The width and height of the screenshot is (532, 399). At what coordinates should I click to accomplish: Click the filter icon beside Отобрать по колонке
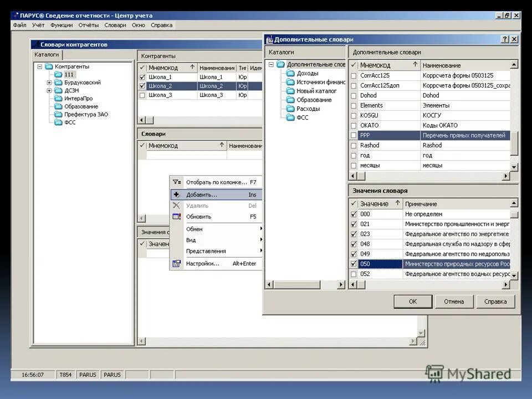(176, 182)
